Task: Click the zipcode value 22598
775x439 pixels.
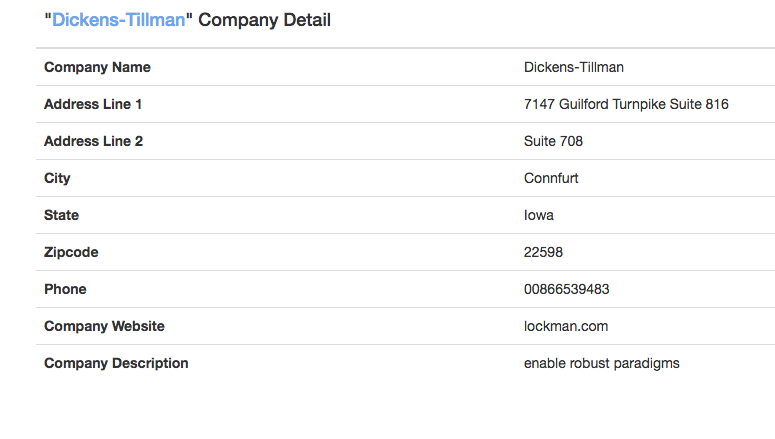Action: [544, 252]
